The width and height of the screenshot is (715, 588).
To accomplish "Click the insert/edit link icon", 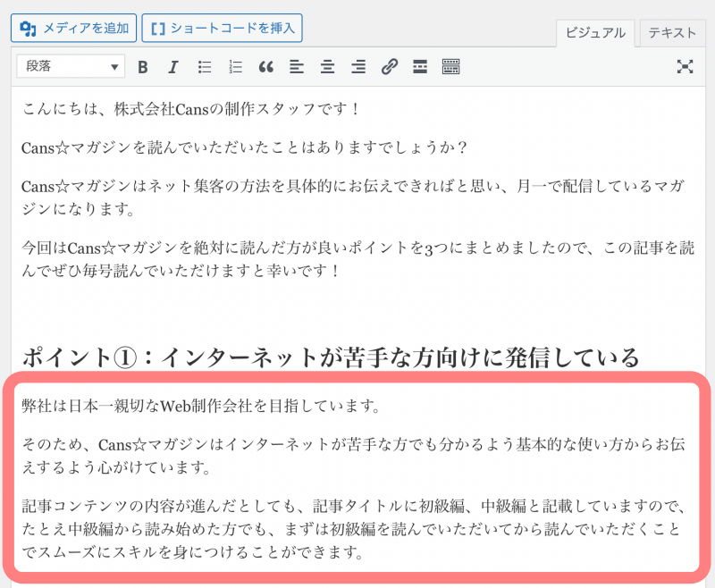I will 389,67.
